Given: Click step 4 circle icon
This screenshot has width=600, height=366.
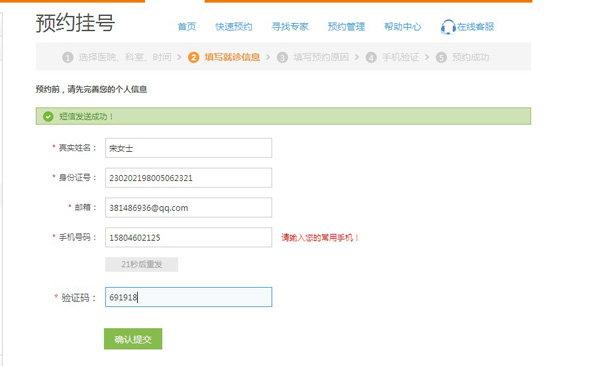Looking at the screenshot, I should (x=371, y=57).
